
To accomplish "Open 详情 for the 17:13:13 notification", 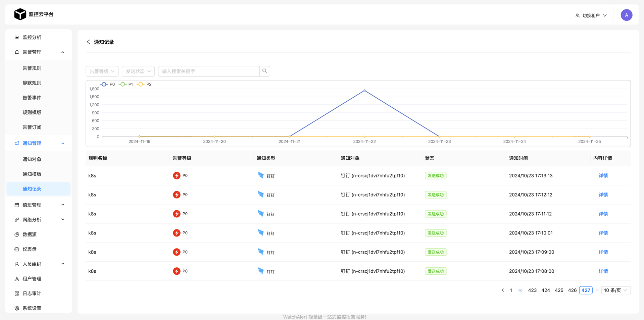I will coord(603,175).
